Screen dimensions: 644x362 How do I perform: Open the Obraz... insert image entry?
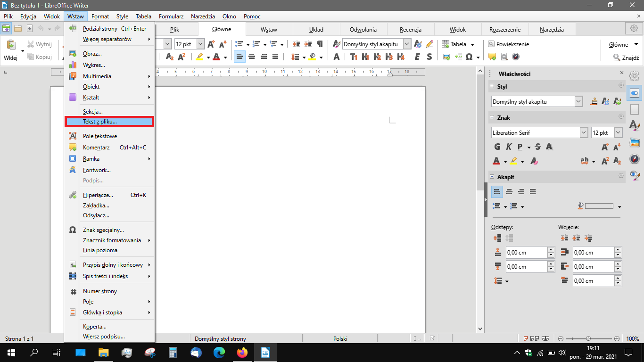[x=109, y=54]
